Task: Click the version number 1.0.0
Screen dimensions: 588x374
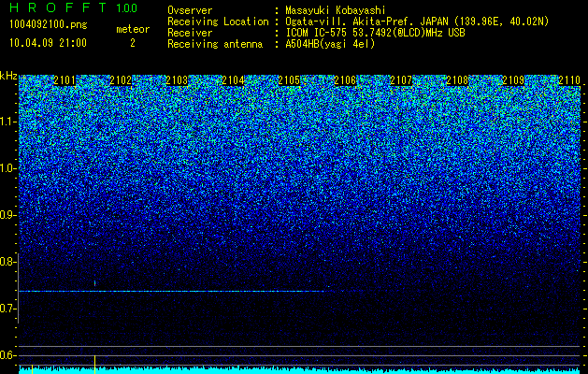Action: coord(126,7)
